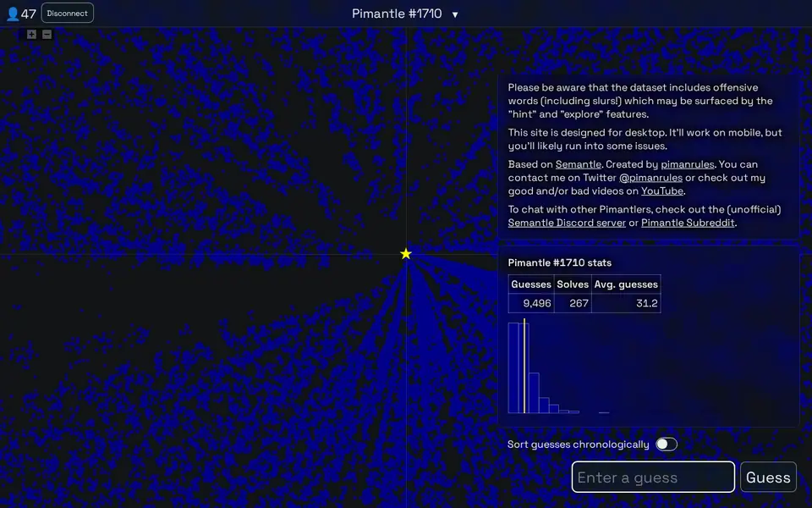Click the Sort guesses chronologically label
The image size is (812, 508).
578,444
